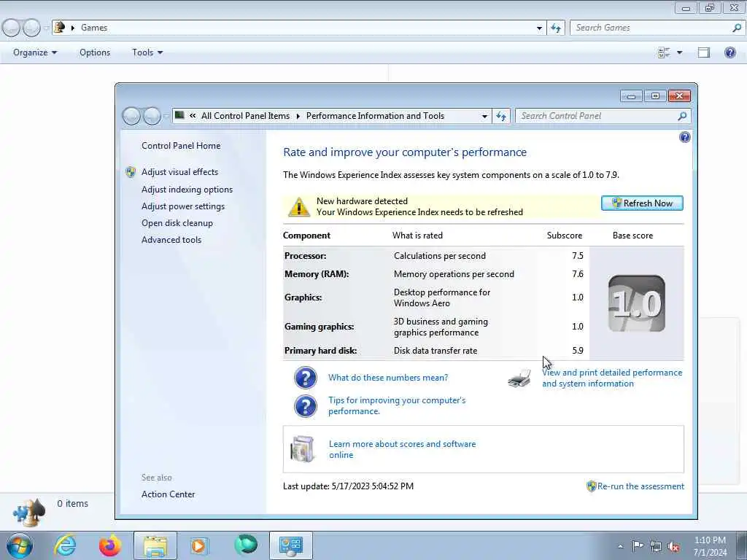
Task: Click 'All Control Panel Items' breadcrumb
Action: [x=245, y=116]
